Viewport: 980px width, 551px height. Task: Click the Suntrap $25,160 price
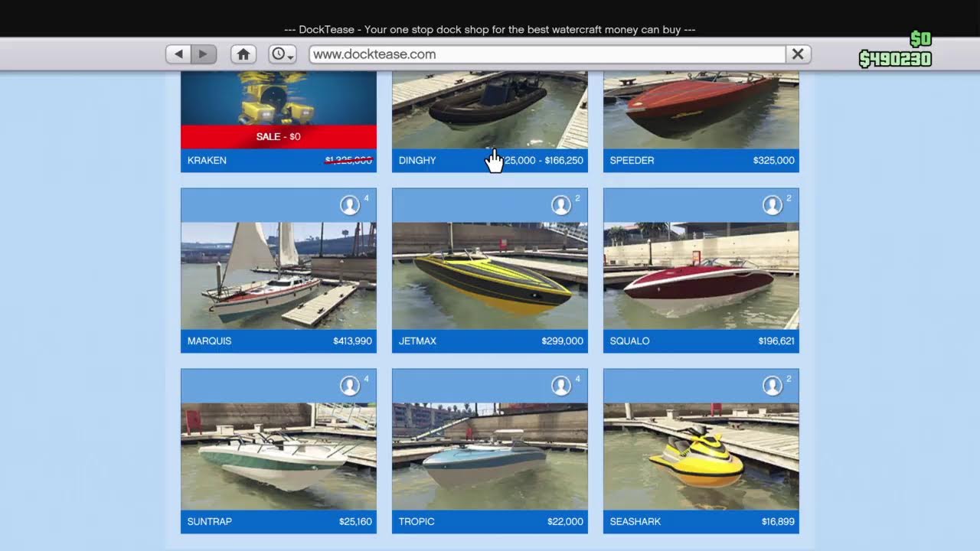[355, 522]
